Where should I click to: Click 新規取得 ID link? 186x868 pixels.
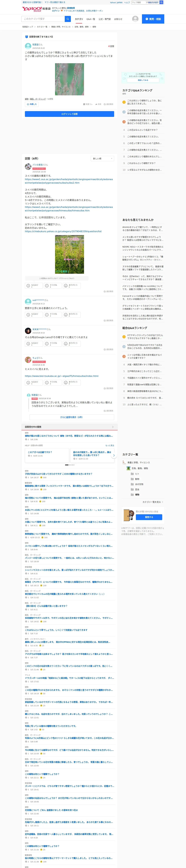71,8
